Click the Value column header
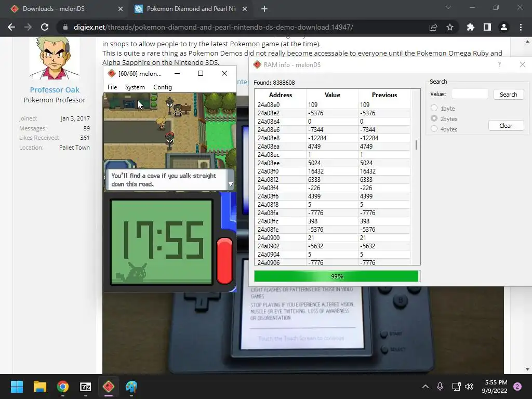532x399 pixels. click(x=332, y=95)
